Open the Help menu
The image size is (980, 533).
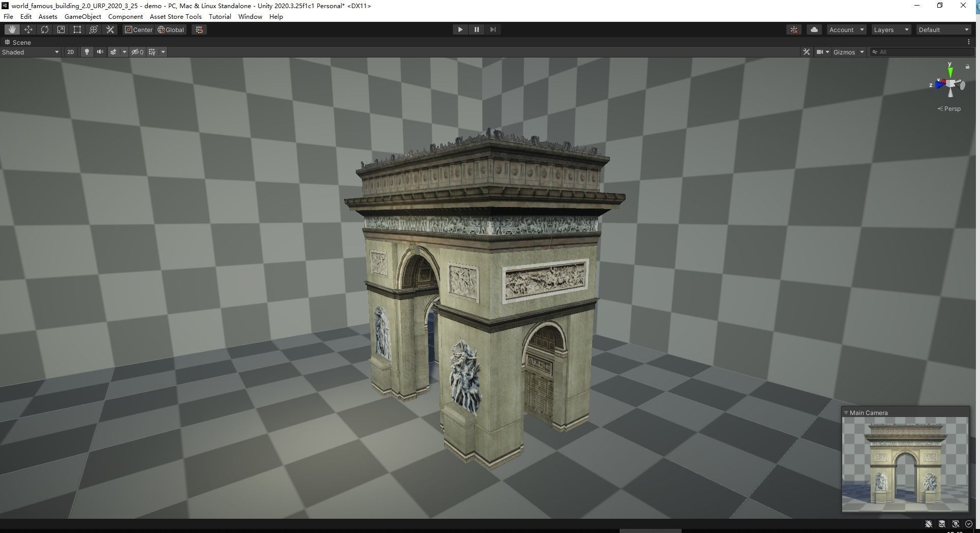276,16
